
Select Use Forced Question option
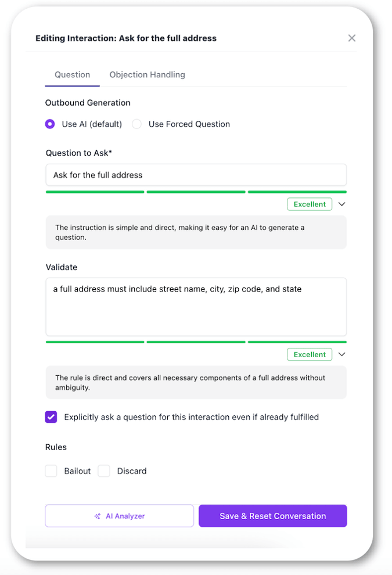point(136,124)
